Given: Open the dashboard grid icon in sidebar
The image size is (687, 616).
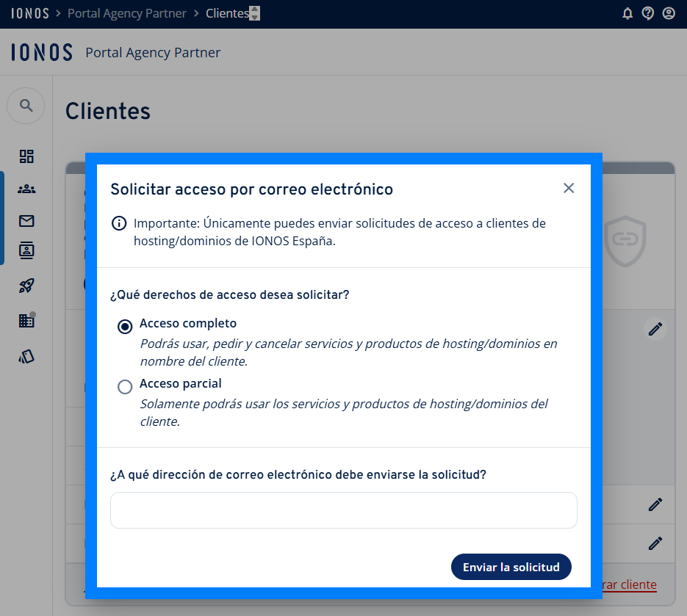Looking at the screenshot, I should (x=26, y=156).
